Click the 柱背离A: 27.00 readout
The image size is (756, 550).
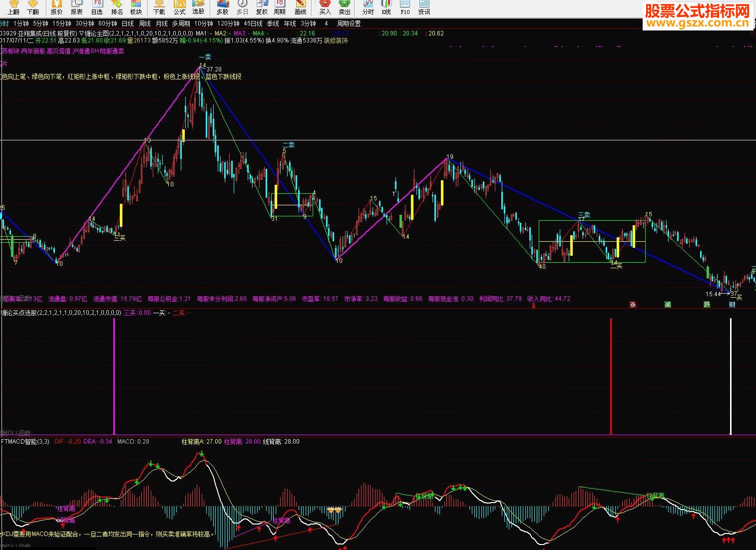click(x=202, y=442)
